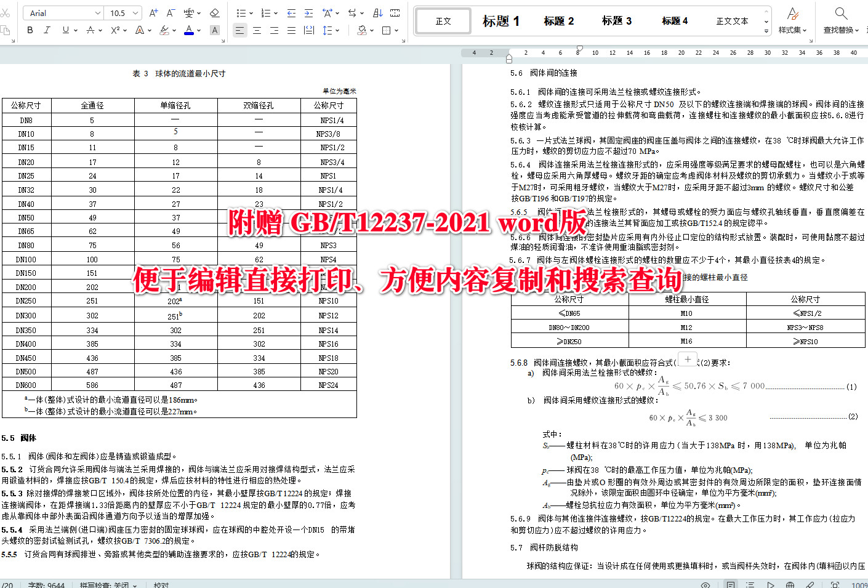
Task: Clear formatting with the eraser icon
Action: tap(215, 12)
